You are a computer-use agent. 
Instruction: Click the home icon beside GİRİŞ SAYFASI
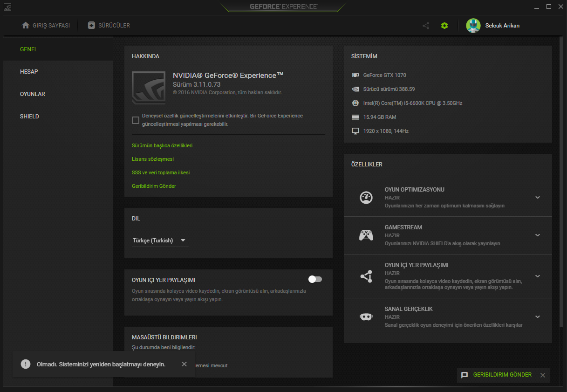26,25
